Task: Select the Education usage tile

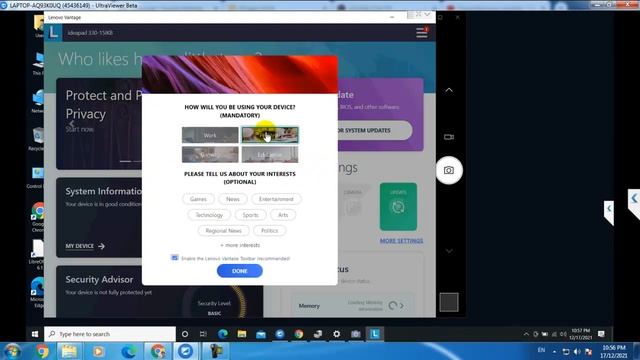Action: pyautogui.click(x=270, y=155)
